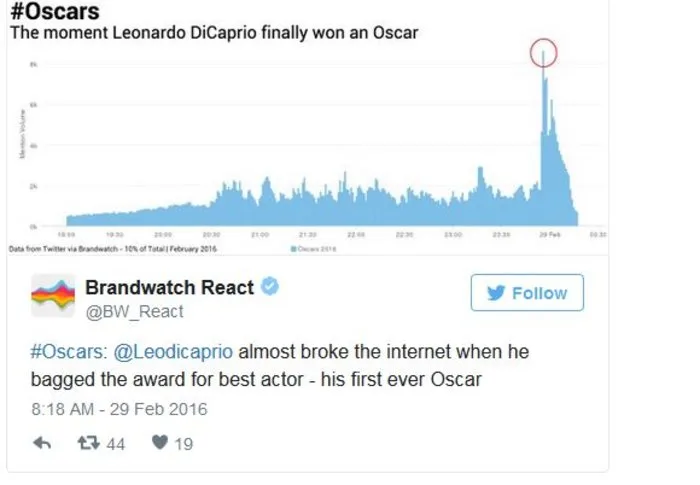Viewport: 700px width, 485px height.
Task: Open the Brandwatch React profile avatar
Action: (53, 296)
